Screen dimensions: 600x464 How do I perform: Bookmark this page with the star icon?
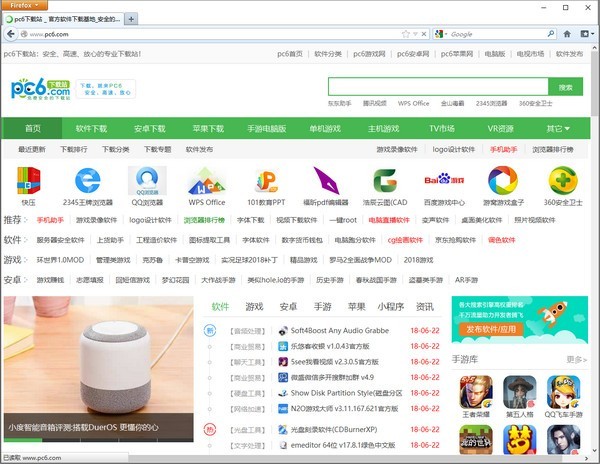click(405, 34)
